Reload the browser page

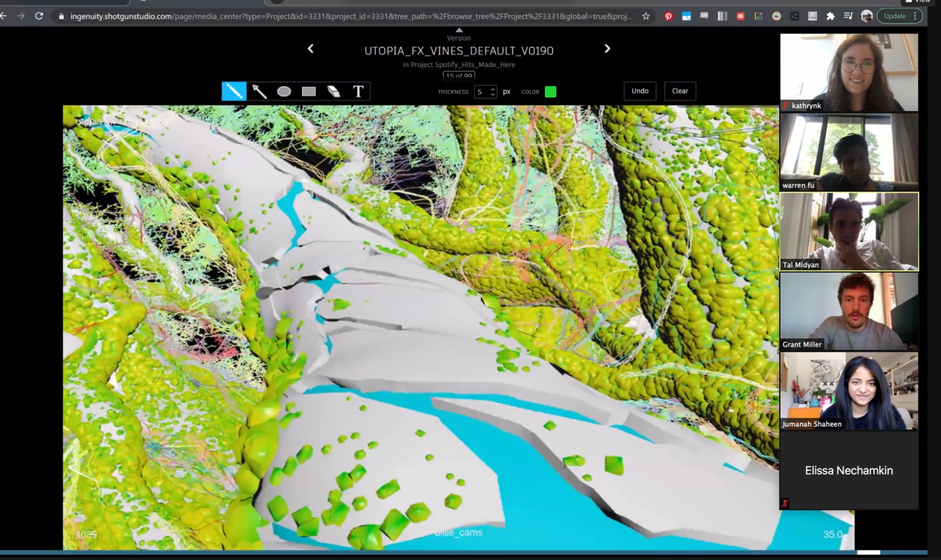click(x=39, y=16)
